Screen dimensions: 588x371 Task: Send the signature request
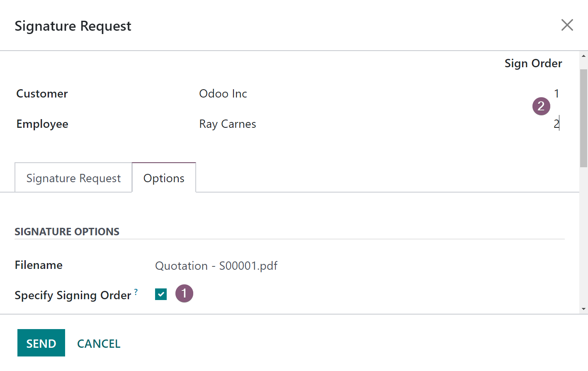click(x=41, y=343)
